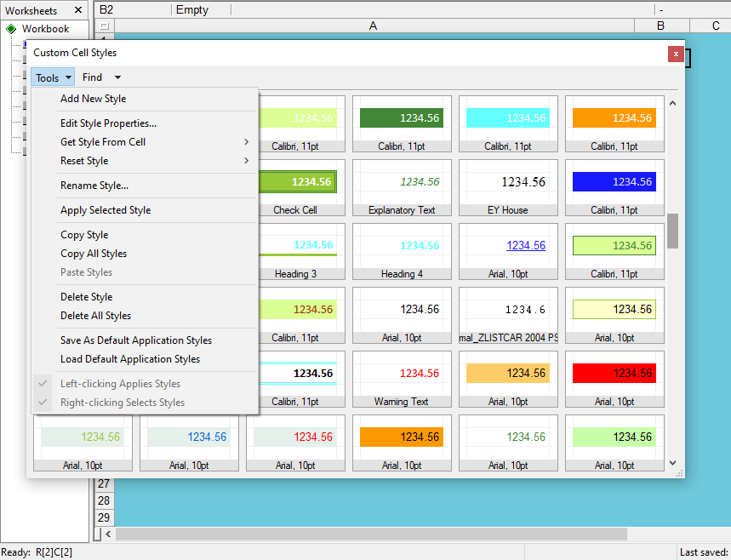Click Delete All Styles

tap(95, 316)
